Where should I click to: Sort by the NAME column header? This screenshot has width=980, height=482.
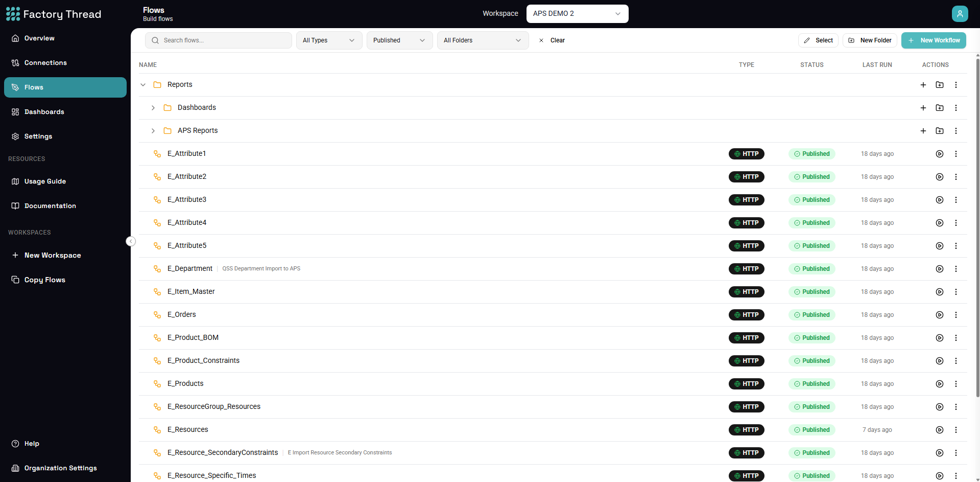[x=148, y=65]
